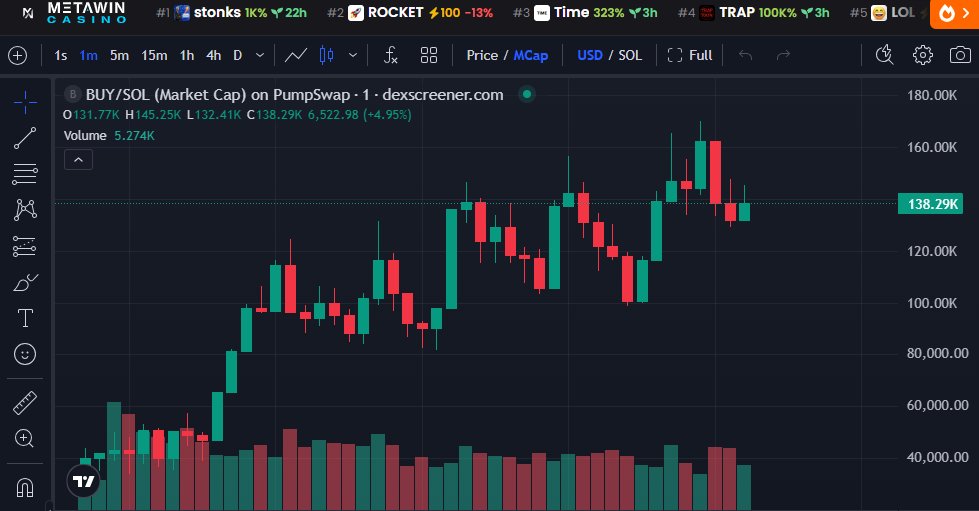Open the emoji icons tool
The height and width of the screenshot is (511, 979).
click(x=25, y=354)
